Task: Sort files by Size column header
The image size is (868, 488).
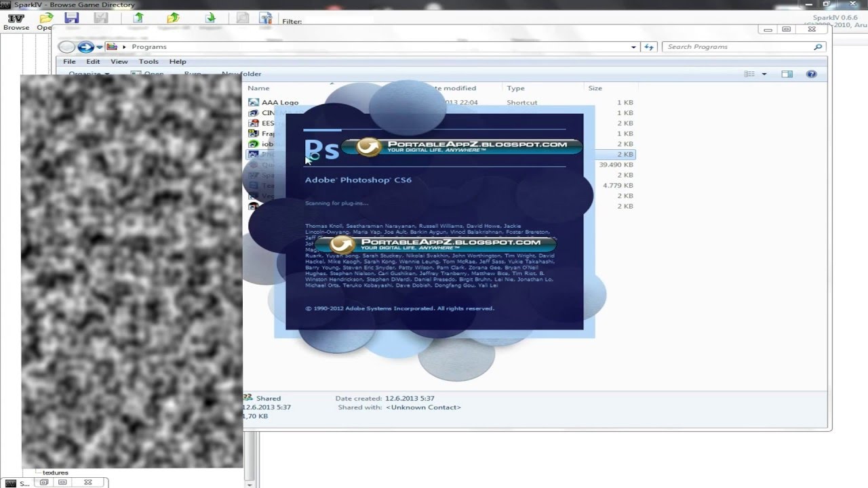Action: pos(595,88)
